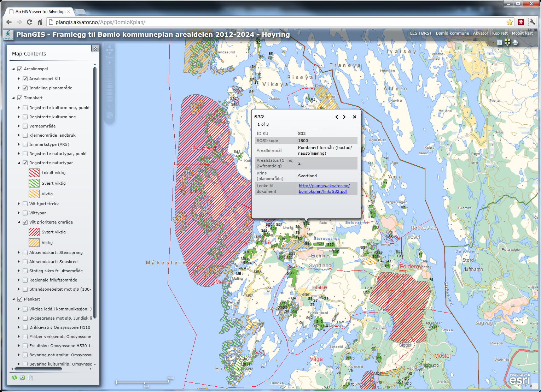
Task: Collapse the Temakart tree group
Action: [14, 98]
